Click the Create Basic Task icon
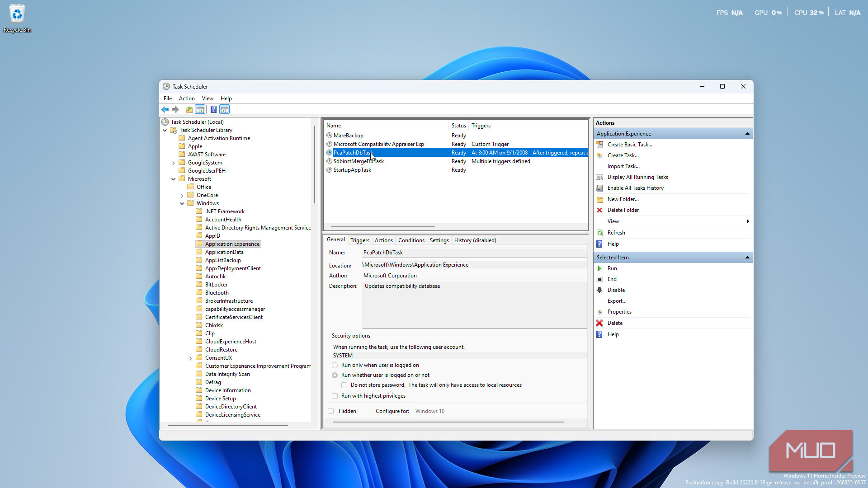 tap(599, 145)
